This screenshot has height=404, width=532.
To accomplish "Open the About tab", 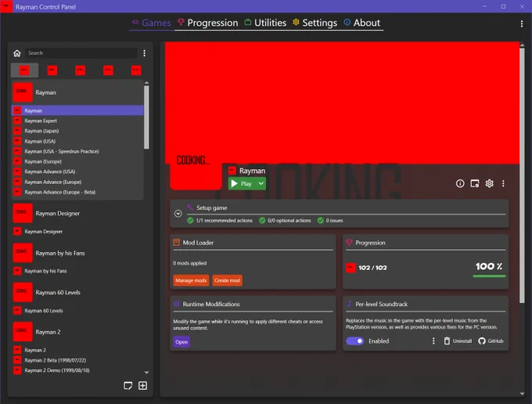I will pyautogui.click(x=362, y=23).
